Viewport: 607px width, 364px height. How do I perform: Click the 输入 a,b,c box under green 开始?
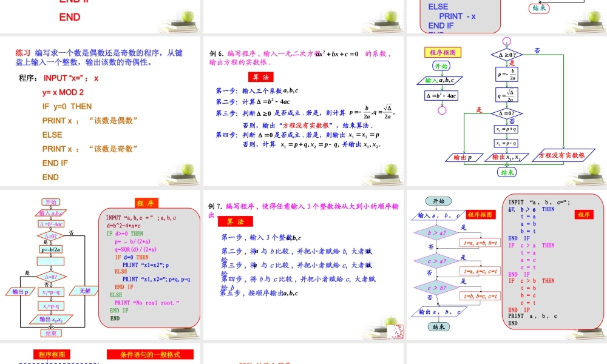[x=439, y=81]
